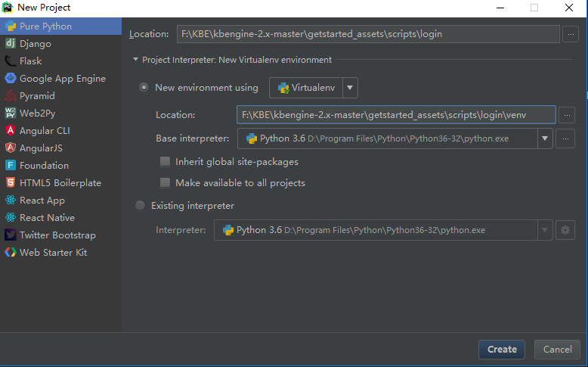Click the Create button

tap(502, 350)
